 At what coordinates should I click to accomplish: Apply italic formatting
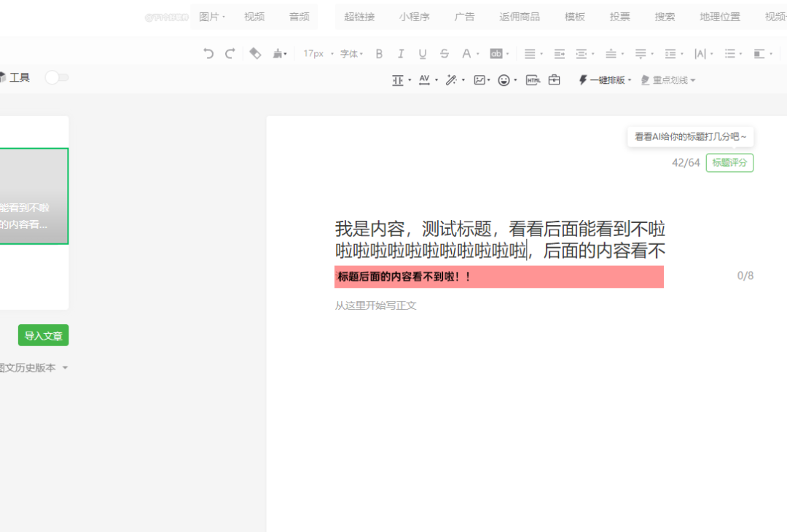pyautogui.click(x=401, y=53)
